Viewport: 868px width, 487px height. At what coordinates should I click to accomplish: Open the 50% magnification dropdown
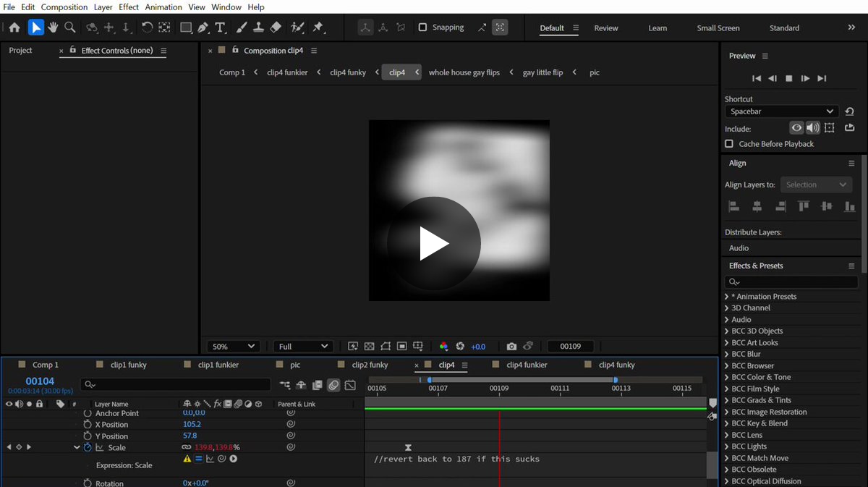click(233, 347)
